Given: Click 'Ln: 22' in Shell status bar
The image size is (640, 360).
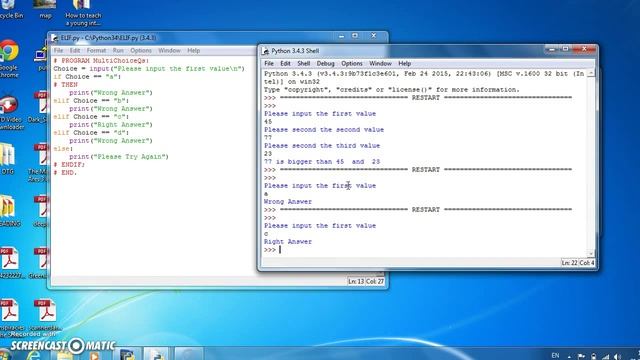Looking at the screenshot, I should 569,263.
